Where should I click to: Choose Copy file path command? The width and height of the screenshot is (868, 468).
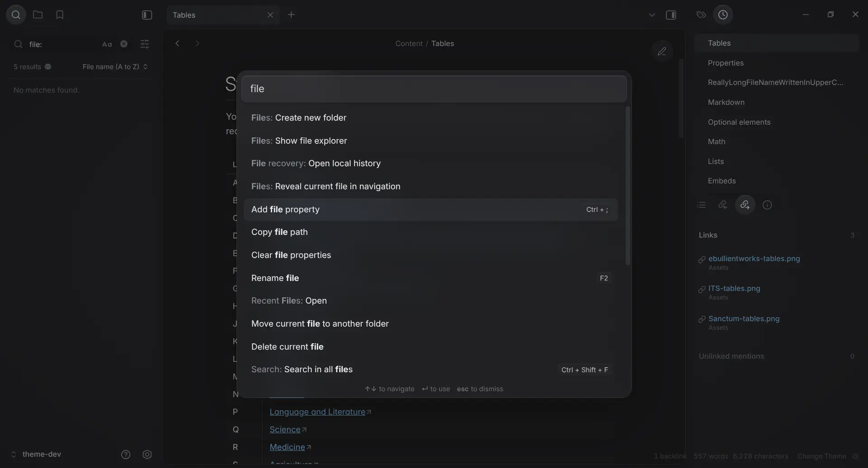click(430, 232)
